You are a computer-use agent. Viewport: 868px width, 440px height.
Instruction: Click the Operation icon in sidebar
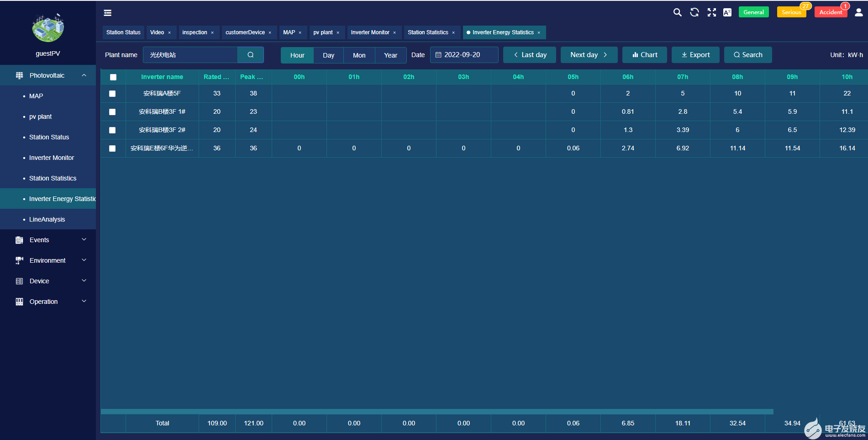[19, 302]
